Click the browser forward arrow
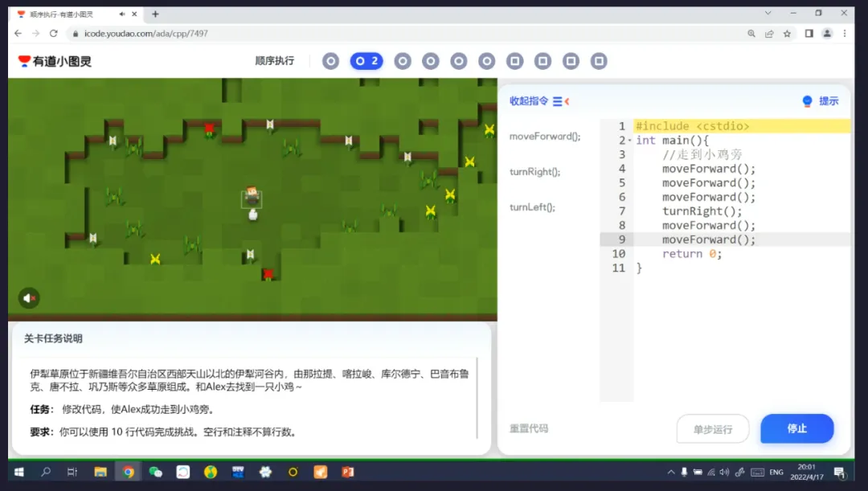Viewport: 868px width, 491px height. (35, 34)
